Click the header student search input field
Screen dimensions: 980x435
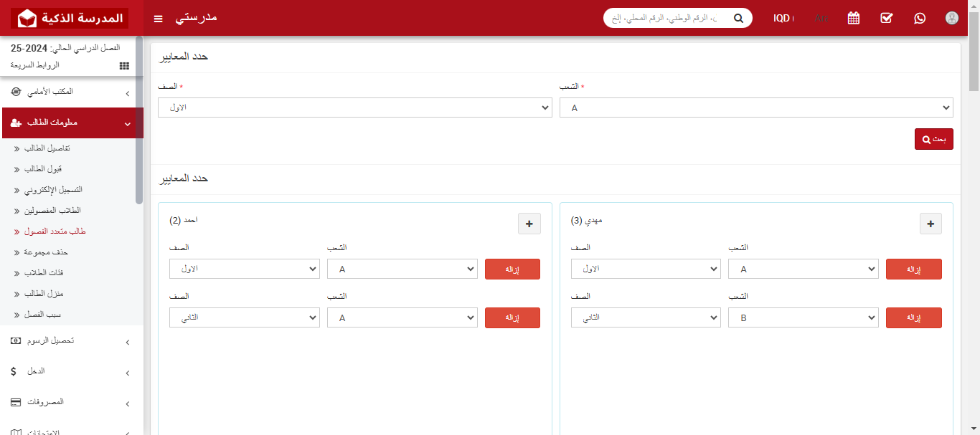click(664, 19)
